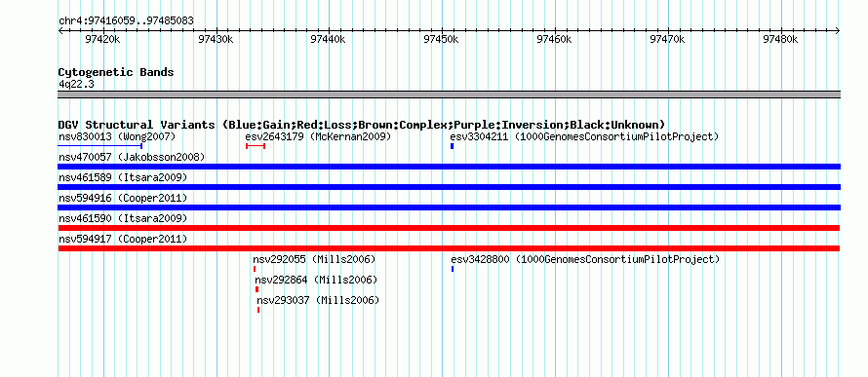Click the esv2643179 (McKernan2009) label
The height and width of the screenshot is (377, 868).
pyautogui.click(x=318, y=136)
